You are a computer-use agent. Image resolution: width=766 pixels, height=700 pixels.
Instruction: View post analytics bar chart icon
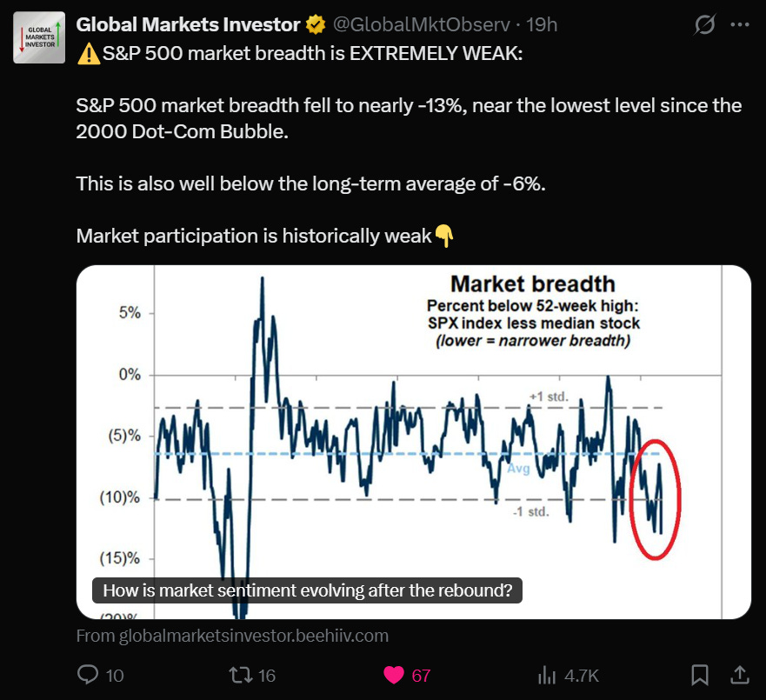click(x=547, y=676)
